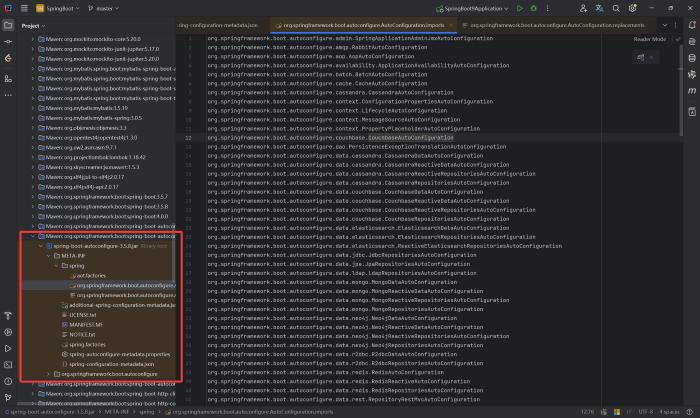The image size is (700, 418).
Task: Open the SpringBoot project dropdown
Action: click(58, 8)
